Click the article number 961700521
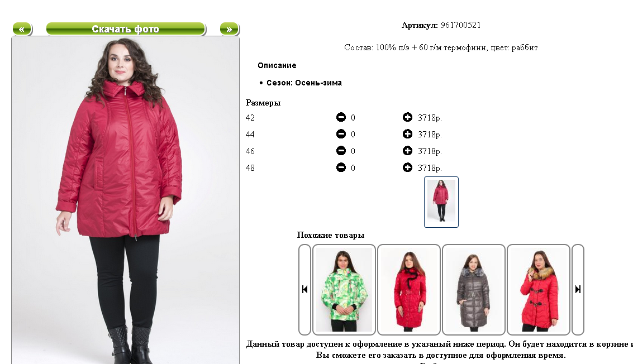The width and height of the screenshot is (633, 364). pos(460,25)
